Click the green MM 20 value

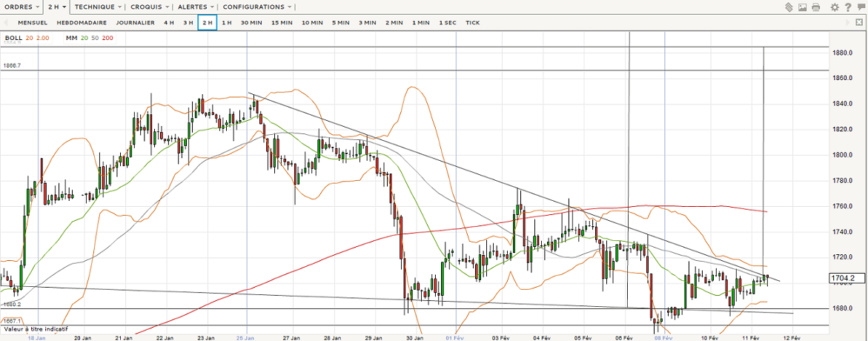pos(85,39)
